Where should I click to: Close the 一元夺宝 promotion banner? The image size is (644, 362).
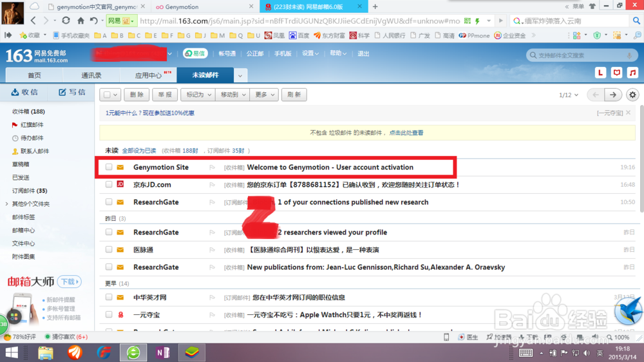[629, 113]
